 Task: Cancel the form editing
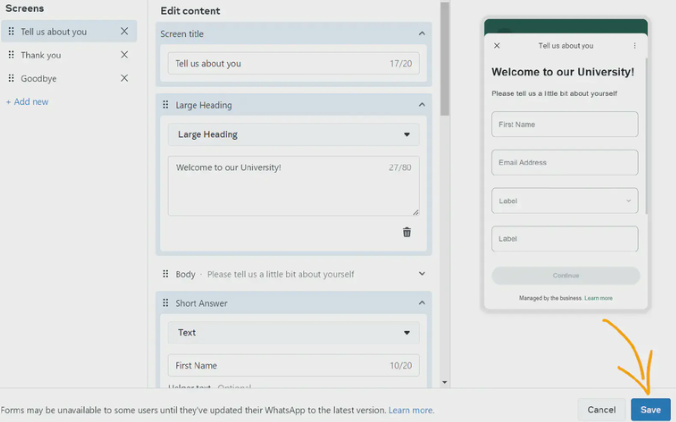[601, 409]
